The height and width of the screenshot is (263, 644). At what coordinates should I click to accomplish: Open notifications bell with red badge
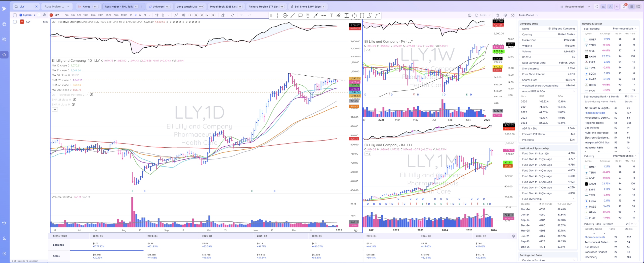(624, 7)
